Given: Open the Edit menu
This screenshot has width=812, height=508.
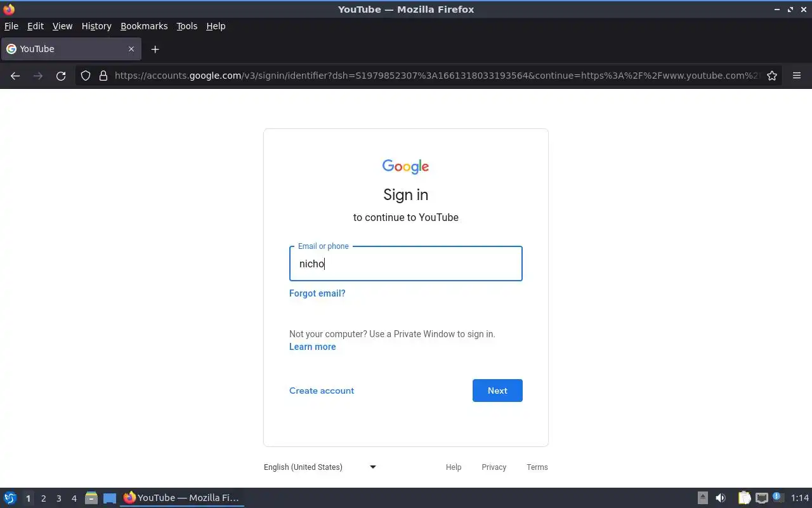Looking at the screenshot, I should (x=36, y=26).
